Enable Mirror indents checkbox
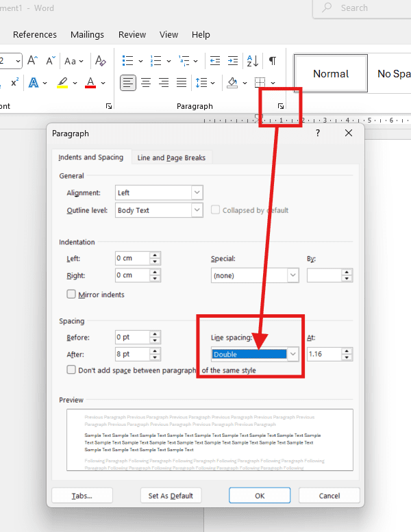Image resolution: width=411 pixels, height=532 pixels. (x=71, y=294)
